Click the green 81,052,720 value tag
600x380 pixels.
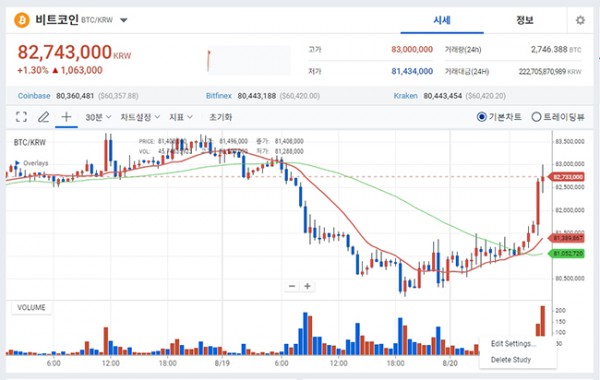coord(566,254)
